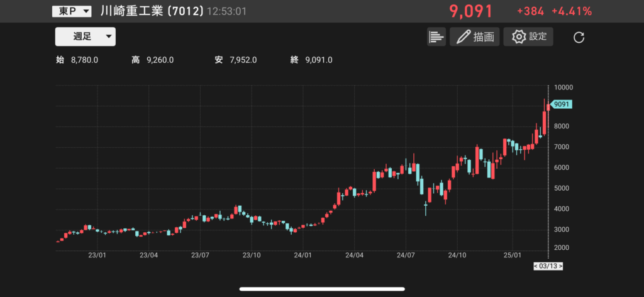This screenshot has width=644, height=297.
Task: Click the gear icon for chart settings
Action: [518, 37]
